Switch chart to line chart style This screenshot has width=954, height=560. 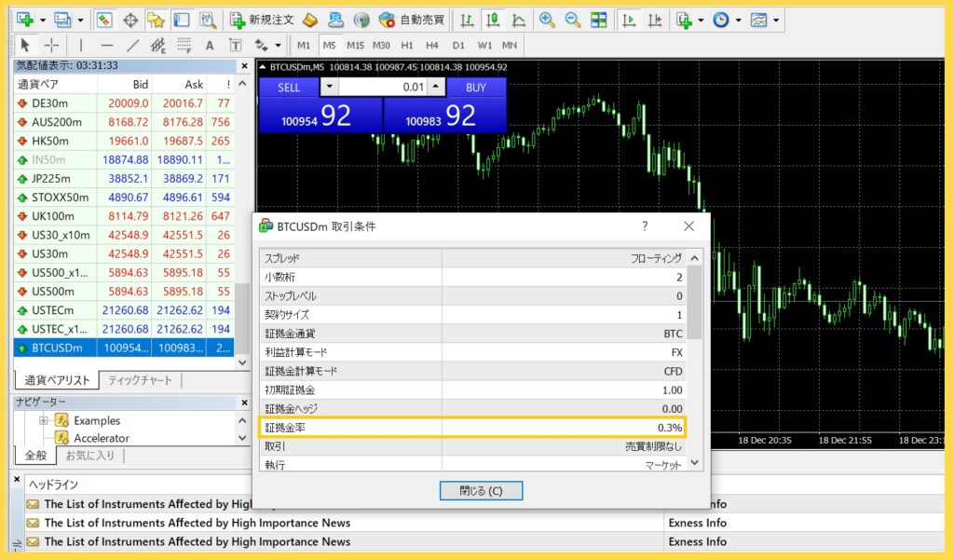(518, 20)
